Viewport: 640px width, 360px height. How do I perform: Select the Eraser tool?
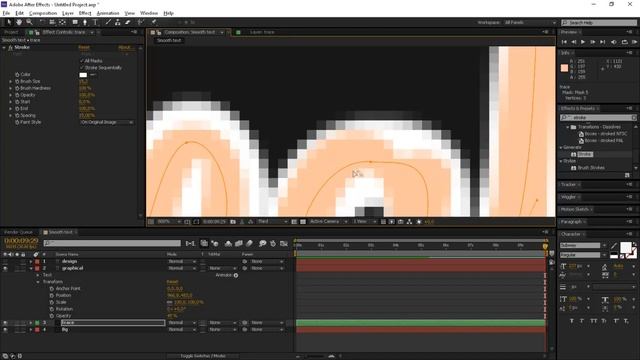[127, 22]
